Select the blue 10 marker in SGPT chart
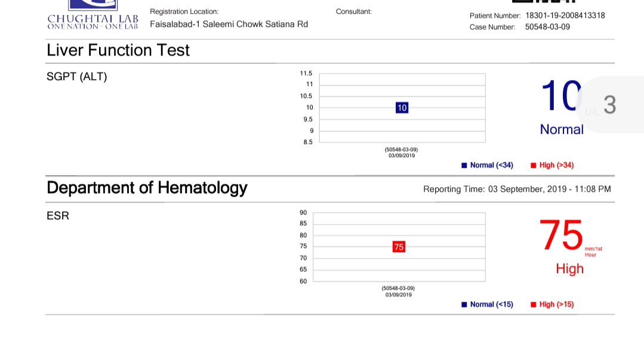 click(402, 108)
